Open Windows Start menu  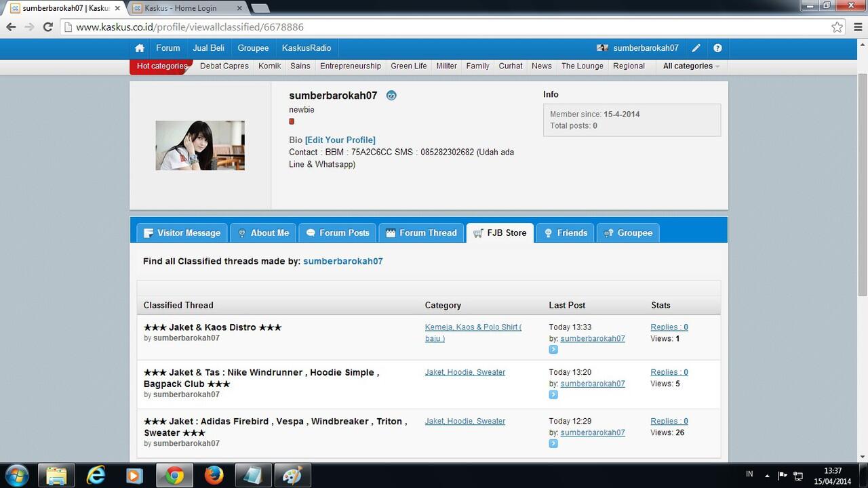(16, 475)
